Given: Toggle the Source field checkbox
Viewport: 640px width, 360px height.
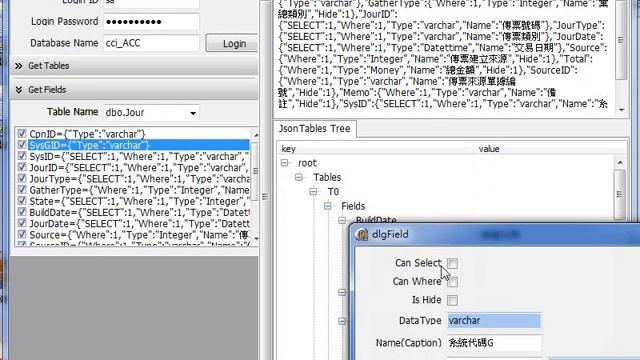Looking at the screenshot, I should pos(22,235).
